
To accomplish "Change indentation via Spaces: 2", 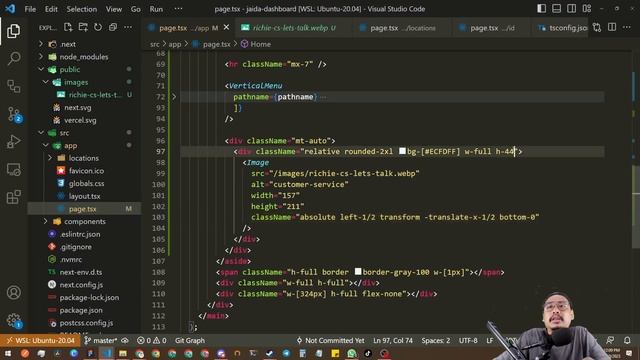I will 436,340.
